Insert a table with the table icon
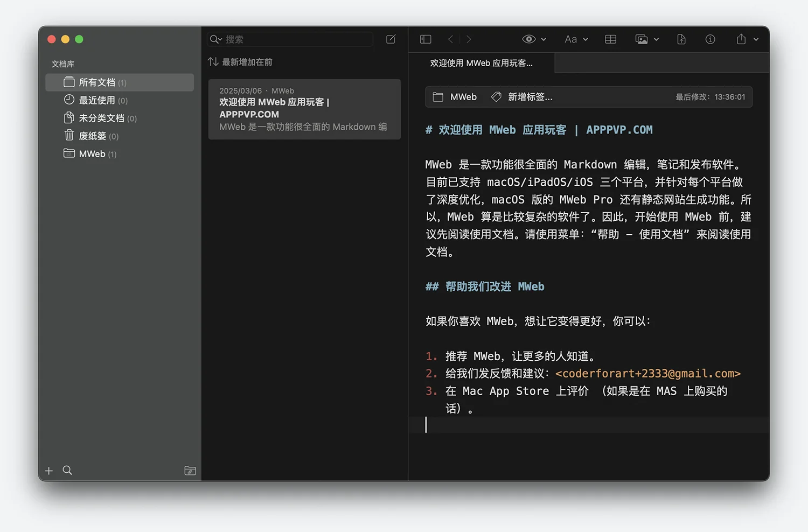The width and height of the screenshot is (808, 532). [x=610, y=39]
